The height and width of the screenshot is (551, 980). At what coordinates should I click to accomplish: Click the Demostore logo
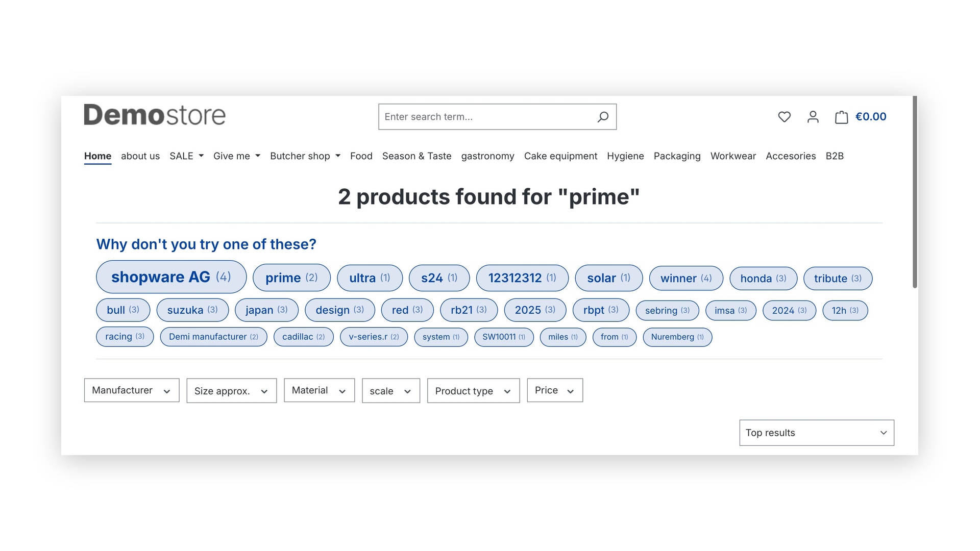click(x=155, y=115)
